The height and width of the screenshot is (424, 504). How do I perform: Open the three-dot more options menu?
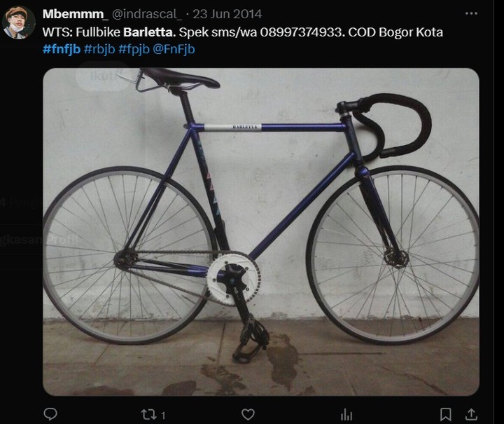pyautogui.click(x=471, y=13)
